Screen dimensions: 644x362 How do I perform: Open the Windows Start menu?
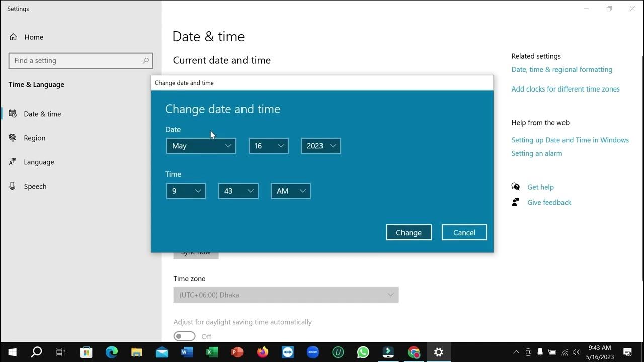[x=12, y=352]
